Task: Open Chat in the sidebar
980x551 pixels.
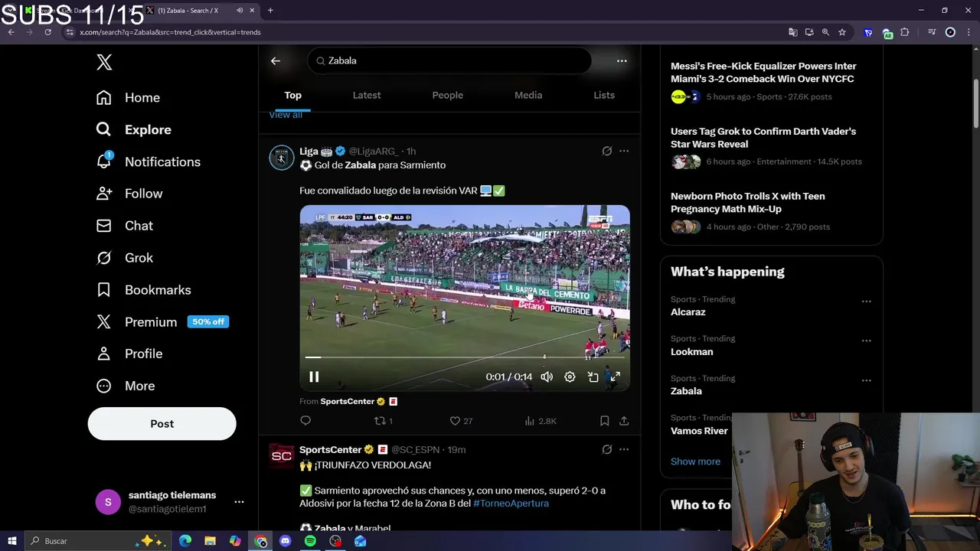Action: pos(124,226)
